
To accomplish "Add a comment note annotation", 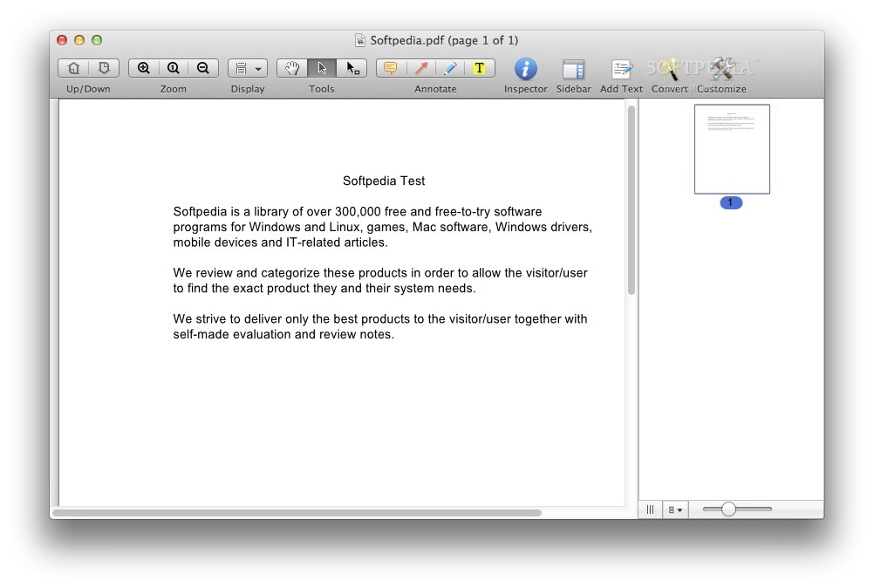I will (391, 68).
